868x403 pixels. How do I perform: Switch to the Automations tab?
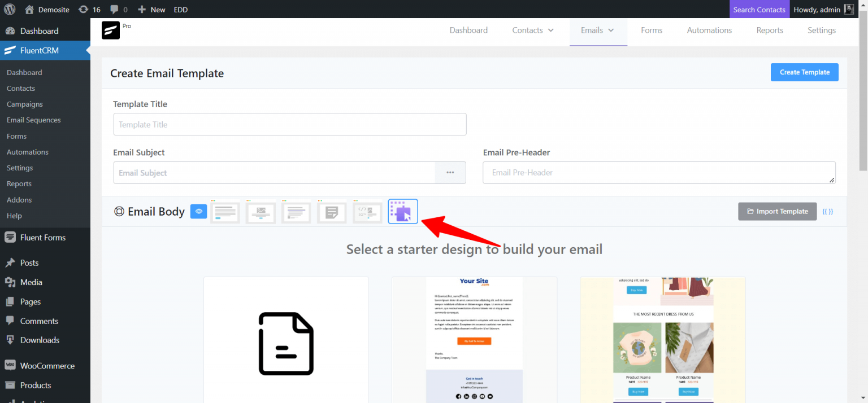click(709, 30)
